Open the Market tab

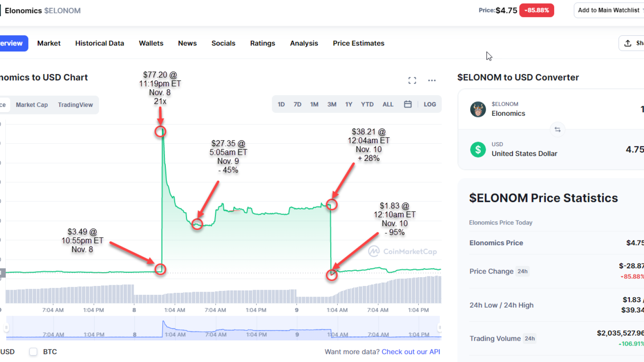pos(49,43)
